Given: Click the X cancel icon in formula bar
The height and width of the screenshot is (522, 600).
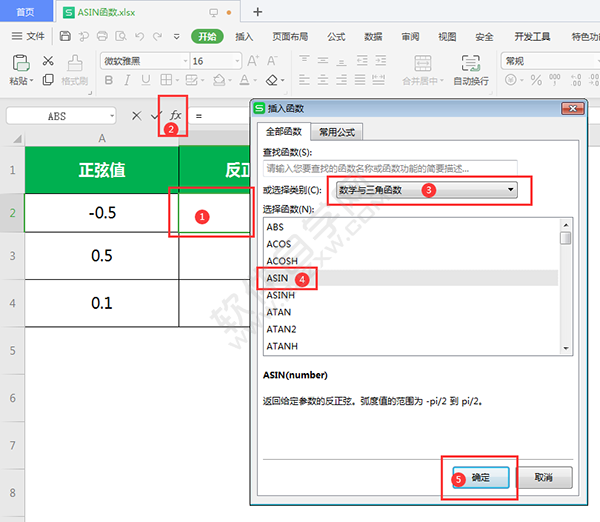Looking at the screenshot, I should point(137,116).
